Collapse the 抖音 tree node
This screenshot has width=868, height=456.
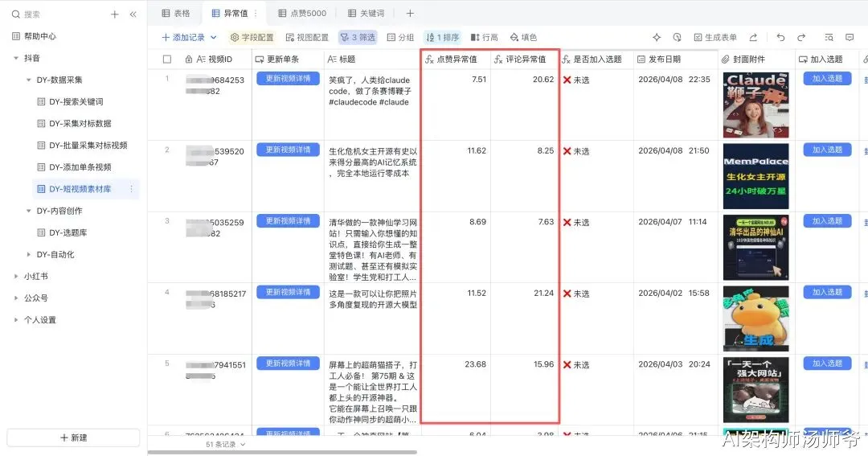tap(16, 58)
